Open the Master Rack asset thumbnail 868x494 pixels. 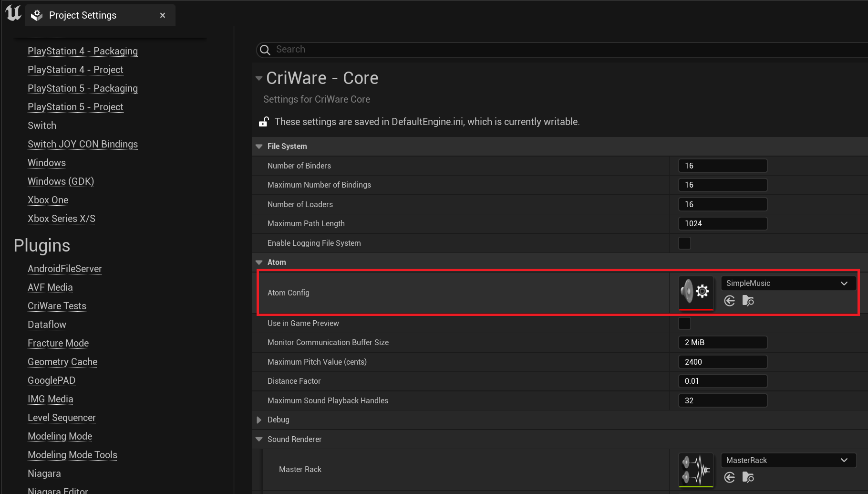click(696, 470)
